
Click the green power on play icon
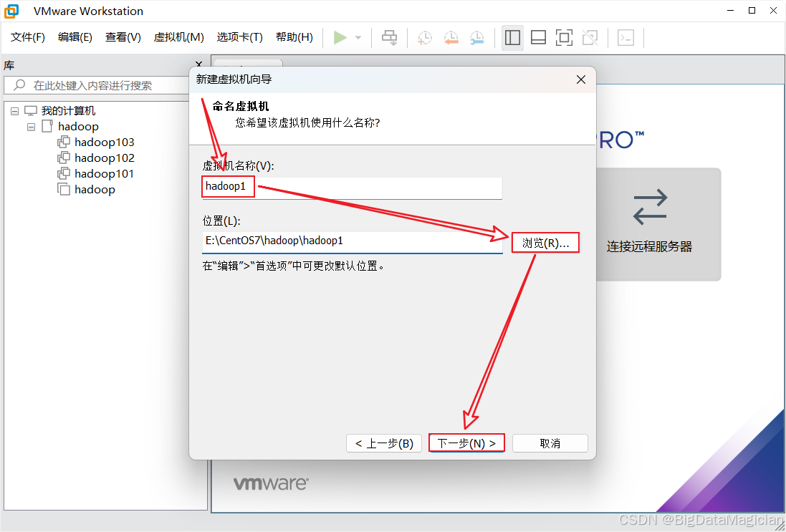(340, 37)
